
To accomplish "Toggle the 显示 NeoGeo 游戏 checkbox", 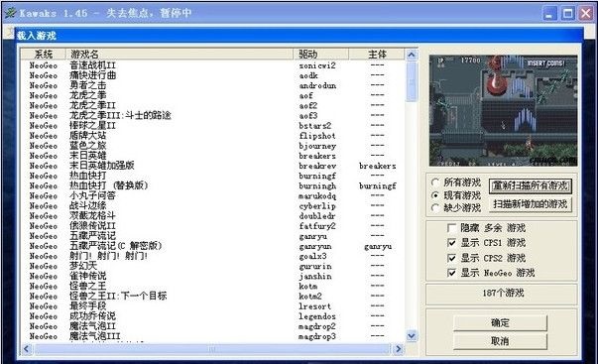I will (x=451, y=273).
